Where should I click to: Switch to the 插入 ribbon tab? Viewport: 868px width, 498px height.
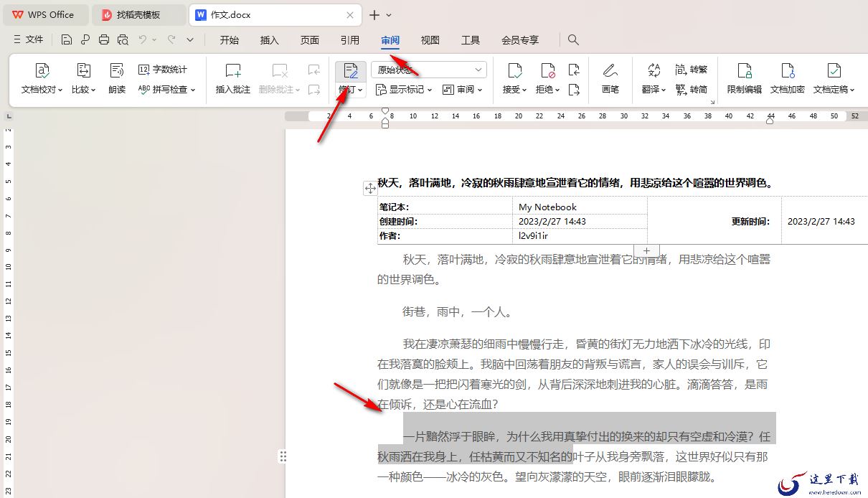tap(270, 40)
